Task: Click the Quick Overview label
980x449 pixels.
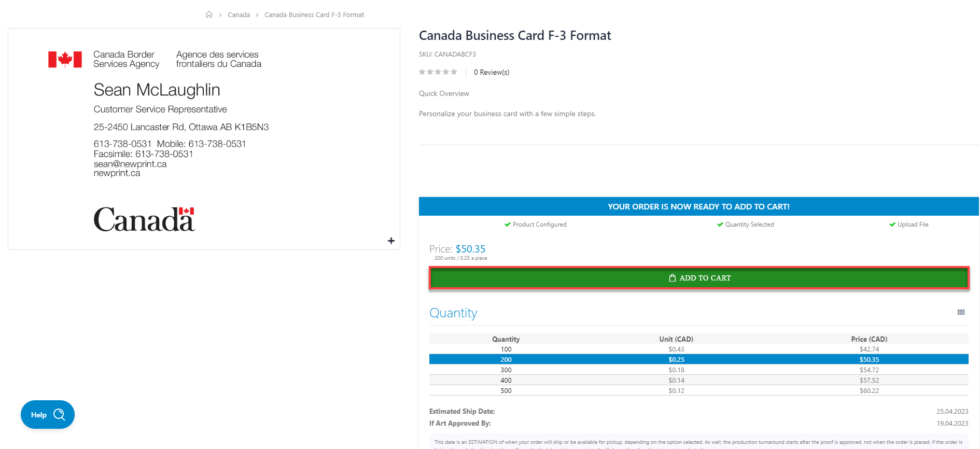Action: 444,94
